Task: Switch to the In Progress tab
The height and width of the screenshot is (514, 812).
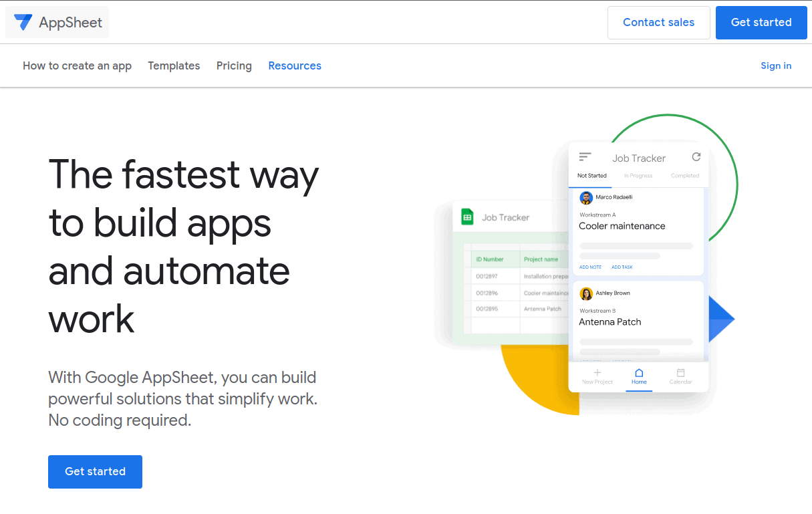Action: 638,176
